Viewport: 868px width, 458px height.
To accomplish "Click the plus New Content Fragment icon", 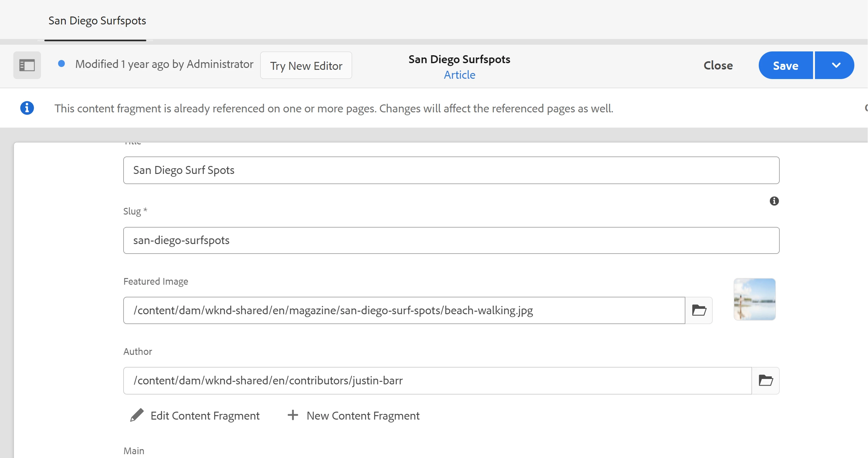I will (x=293, y=415).
